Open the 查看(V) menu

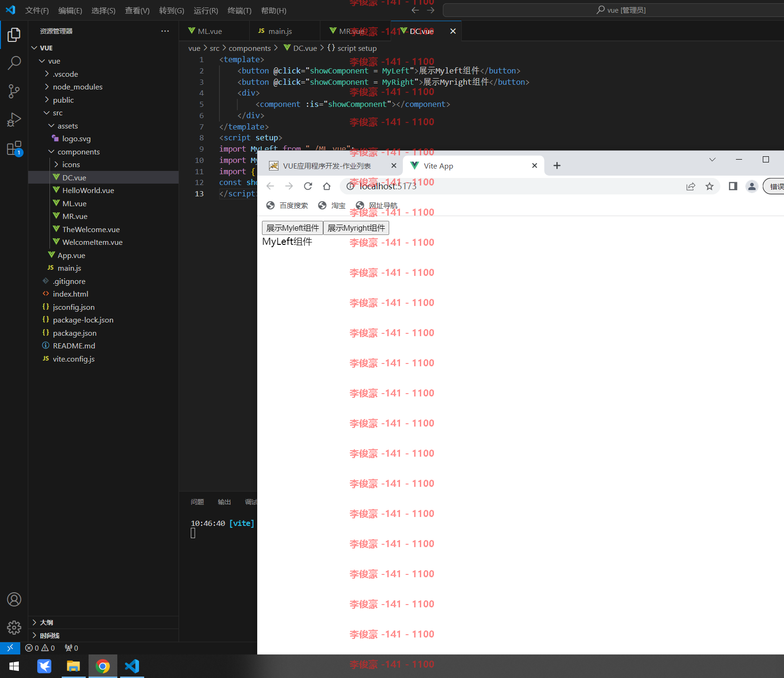137,10
